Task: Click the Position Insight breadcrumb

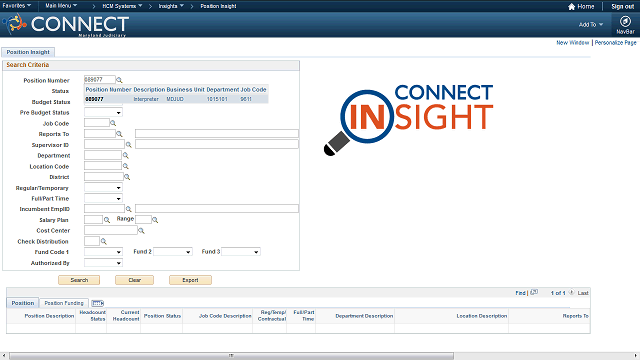Action: coord(218,6)
